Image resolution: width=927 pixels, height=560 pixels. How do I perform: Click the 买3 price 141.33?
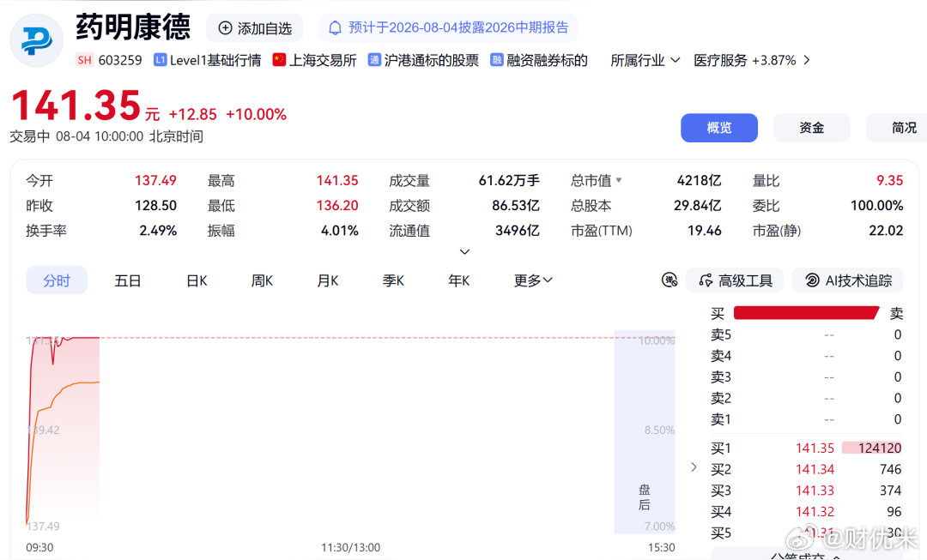815,491
